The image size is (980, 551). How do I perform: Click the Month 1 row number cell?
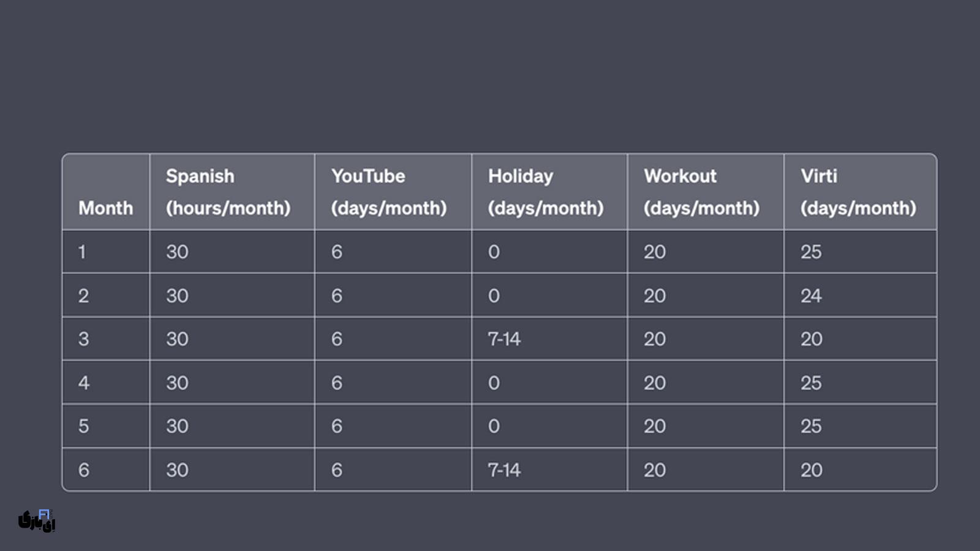82,252
